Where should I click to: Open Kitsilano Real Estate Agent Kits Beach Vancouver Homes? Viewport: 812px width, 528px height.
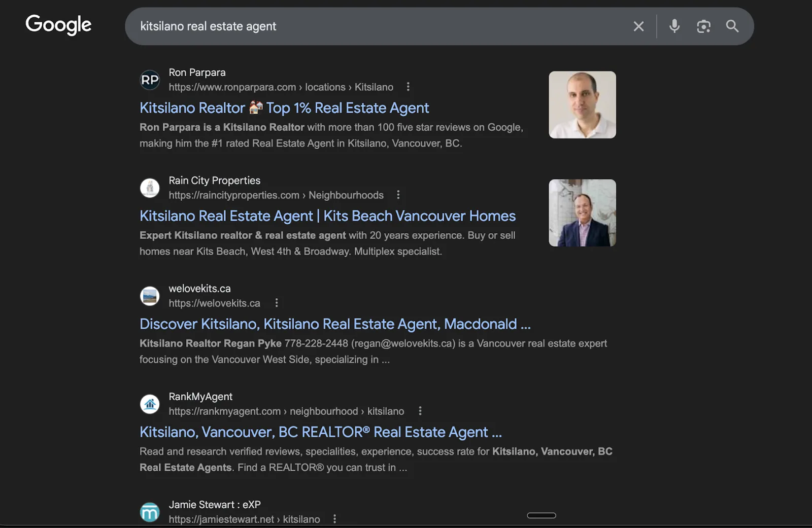[x=327, y=216]
